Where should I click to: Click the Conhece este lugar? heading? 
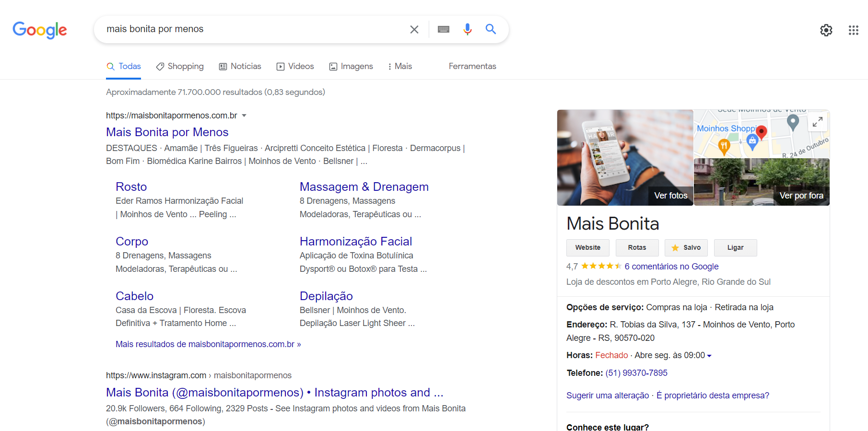(x=608, y=427)
